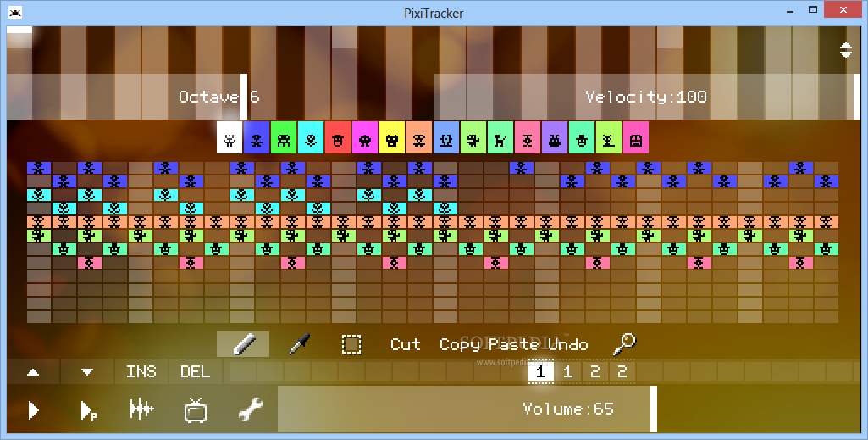Click the TV visualizer icon

[x=196, y=410]
